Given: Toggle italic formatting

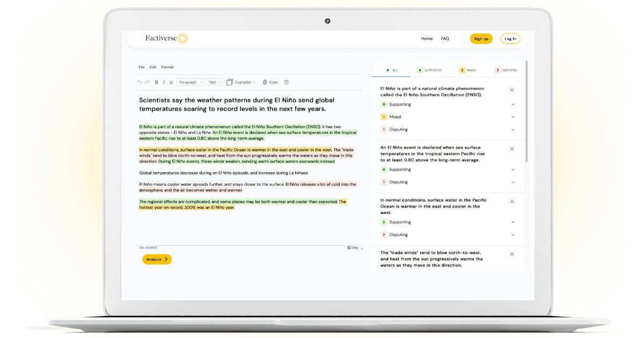Looking at the screenshot, I should coord(164,82).
